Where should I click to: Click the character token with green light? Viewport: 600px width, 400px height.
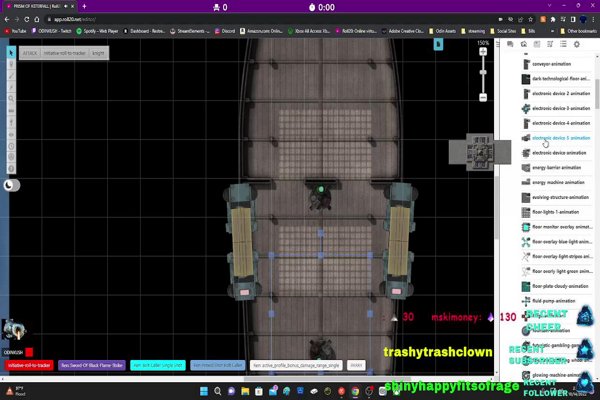(321, 198)
